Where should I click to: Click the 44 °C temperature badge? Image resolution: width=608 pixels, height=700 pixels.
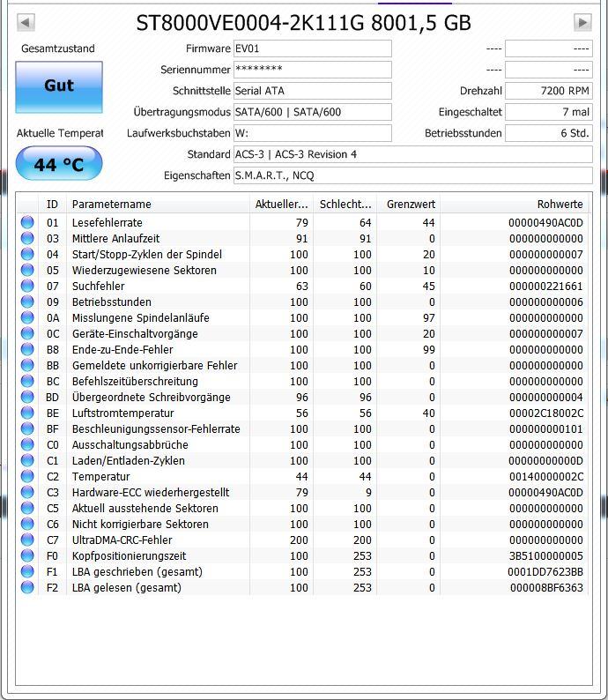click(x=59, y=164)
